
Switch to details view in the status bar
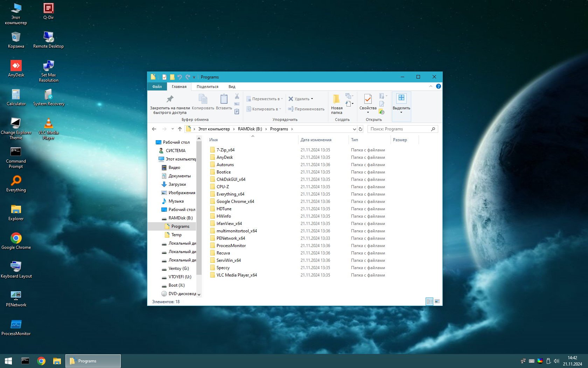(x=429, y=301)
